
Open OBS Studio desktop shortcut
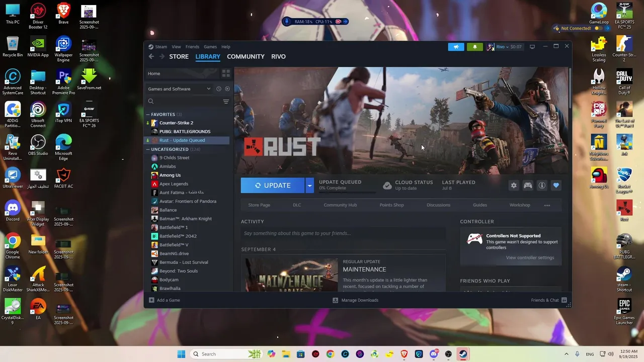[38, 146]
